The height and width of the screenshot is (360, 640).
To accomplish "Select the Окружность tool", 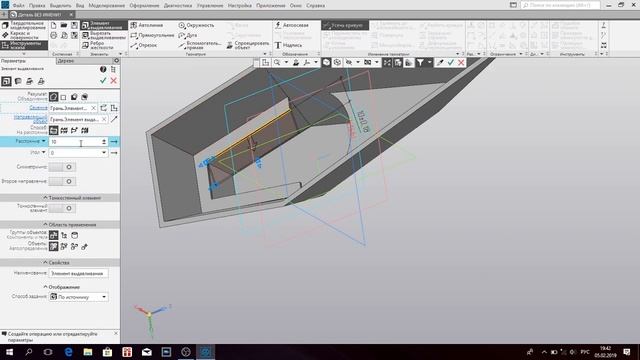I will tap(196, 25).
